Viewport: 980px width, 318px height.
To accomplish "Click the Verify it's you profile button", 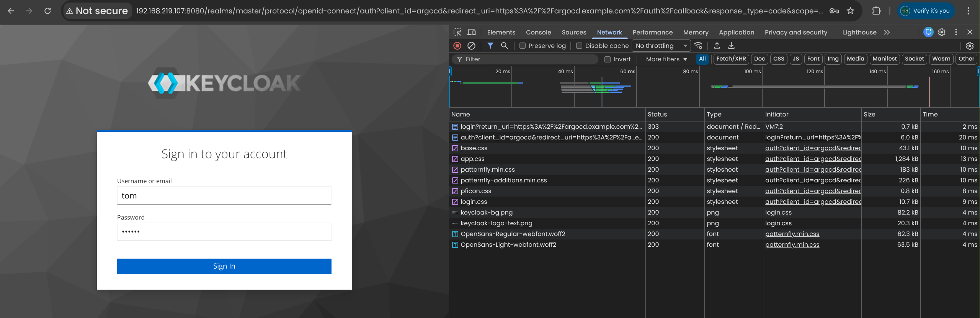I will (x=925, y=11).
